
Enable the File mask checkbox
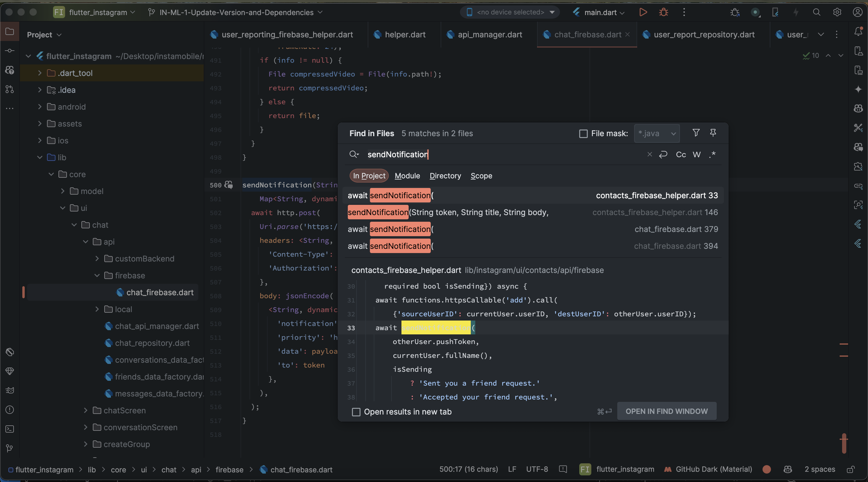click(x=583, y=134)
